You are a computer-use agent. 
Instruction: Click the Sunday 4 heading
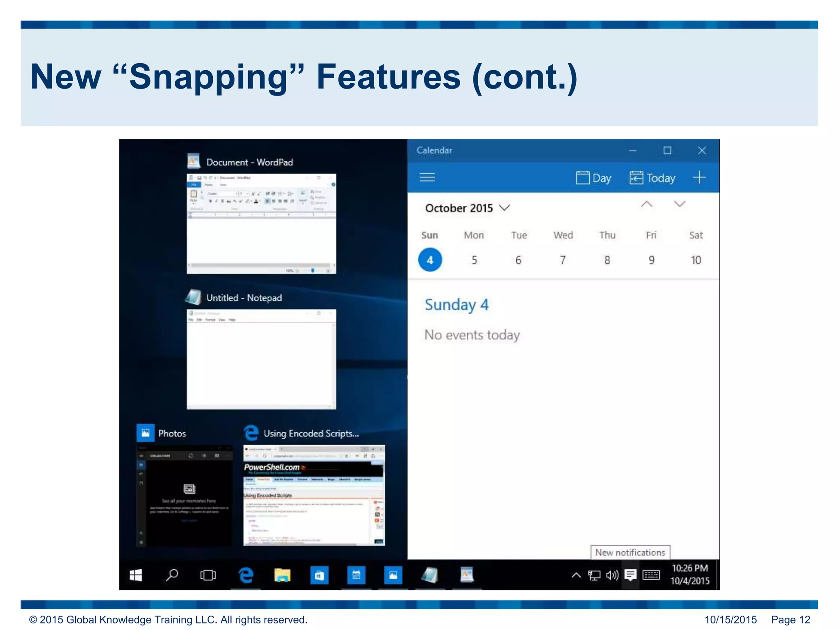[457, 305]
